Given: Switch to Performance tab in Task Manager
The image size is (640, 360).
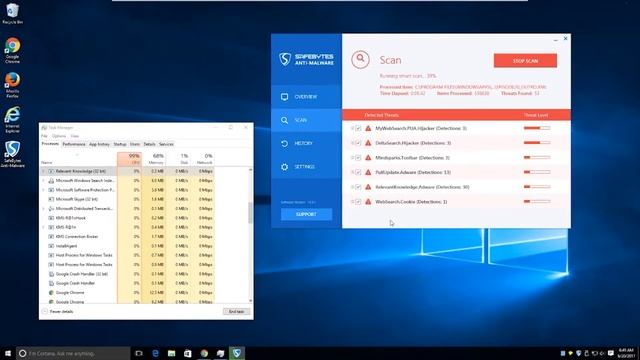Looking at the screenshot, I should (74, 144).
